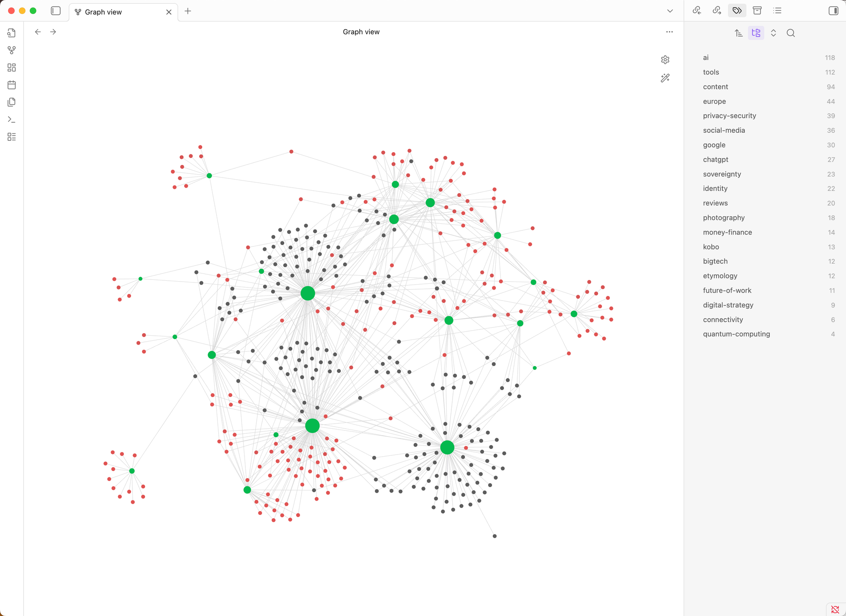Select the privacy-security tag
The image size is (846, 616).
729,116
